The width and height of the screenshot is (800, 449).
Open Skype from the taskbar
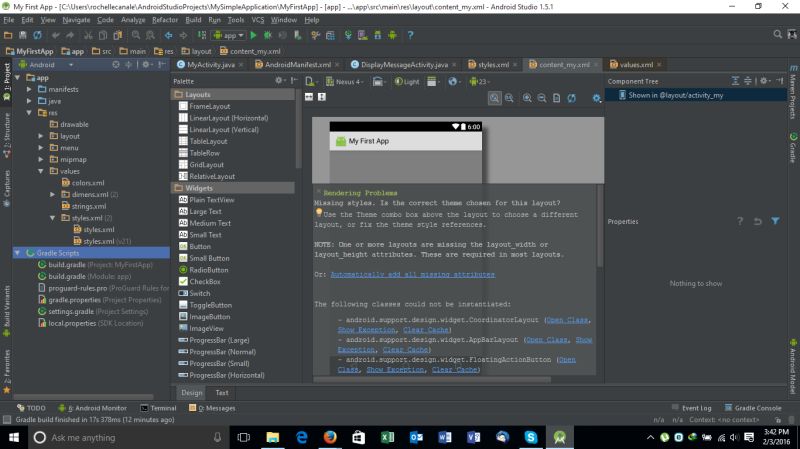tap(531, 437)
